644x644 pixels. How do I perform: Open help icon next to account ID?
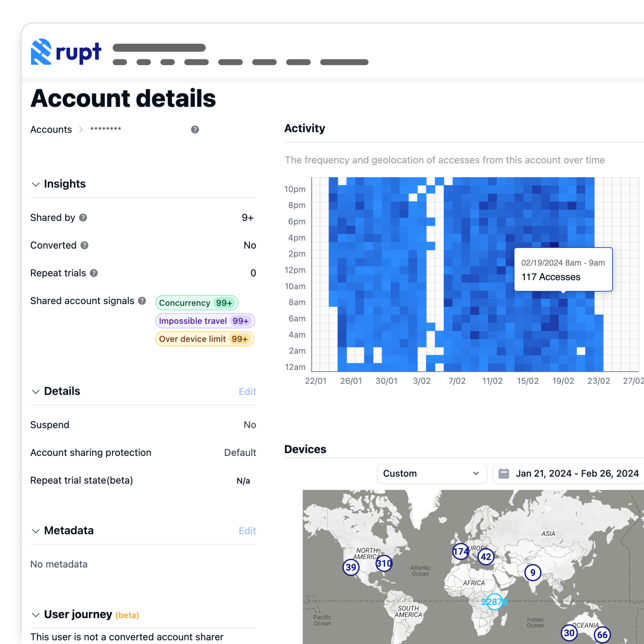195,130
